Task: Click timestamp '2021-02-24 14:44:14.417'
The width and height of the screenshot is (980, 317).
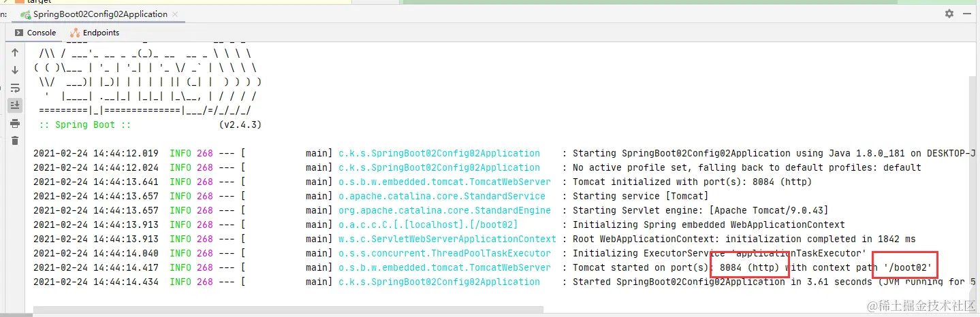Action: (96, 267)
